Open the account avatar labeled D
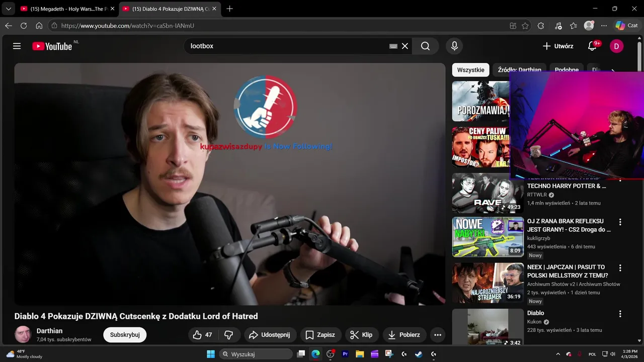The image size is (644, 362). tap(616, 46)
